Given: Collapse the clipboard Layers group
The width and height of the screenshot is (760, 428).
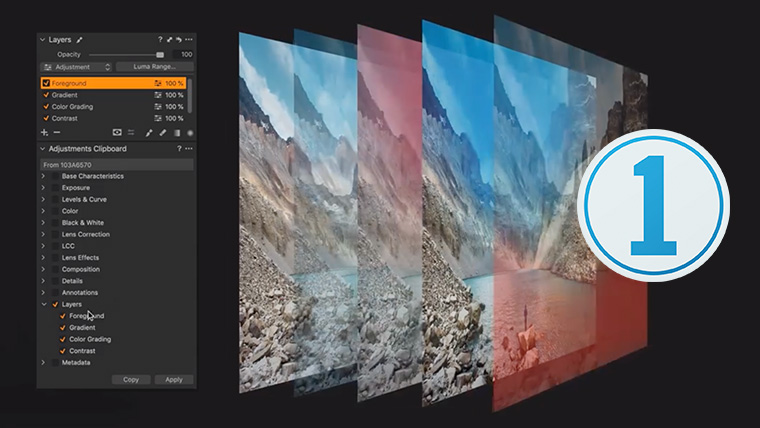Looking at the screenshot, I should [44, 304].
